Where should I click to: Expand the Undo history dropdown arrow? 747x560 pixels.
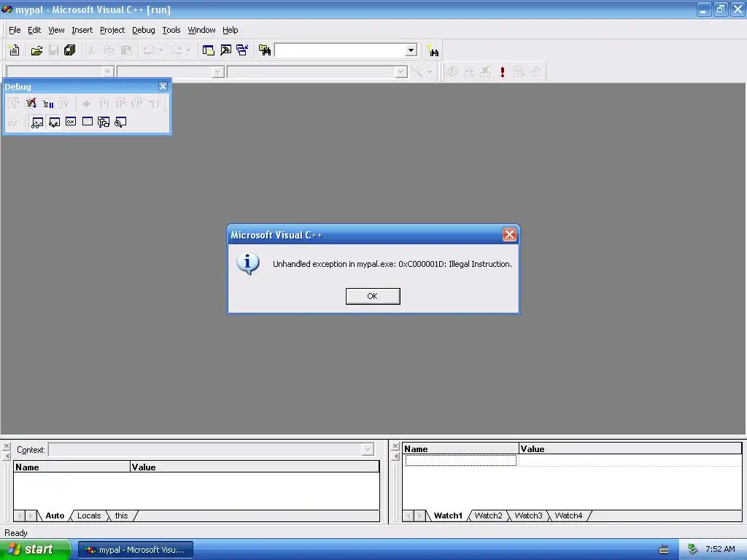(161, 50)
